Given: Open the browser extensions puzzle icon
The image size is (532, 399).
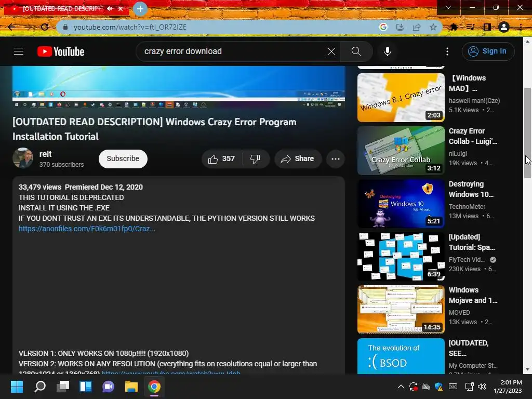Looking at the screenshot, I should pos(454,27).
